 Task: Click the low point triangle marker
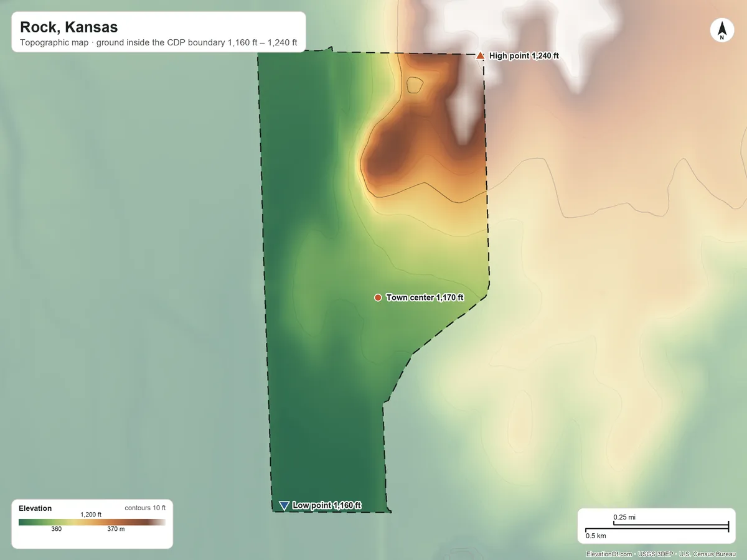click(284, 505)
